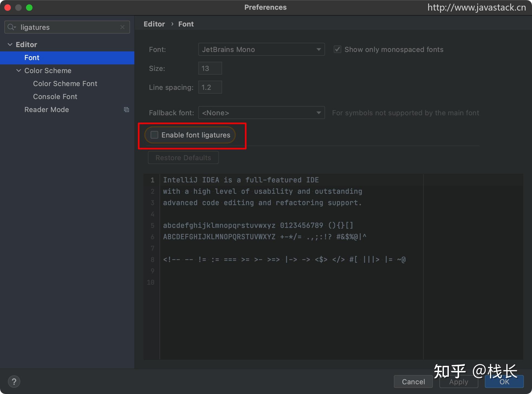Click the Line spacing field 1.2

(x=210, y=87)
